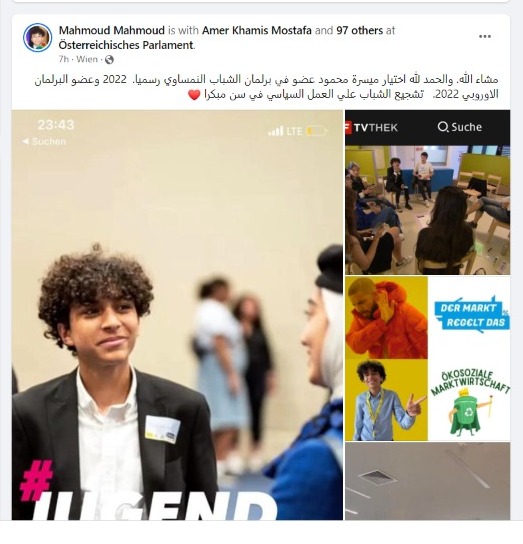Click the public globe privacy icon
Image resolution: width=523 pixels, height=544 pixels.
coord(109,60)
